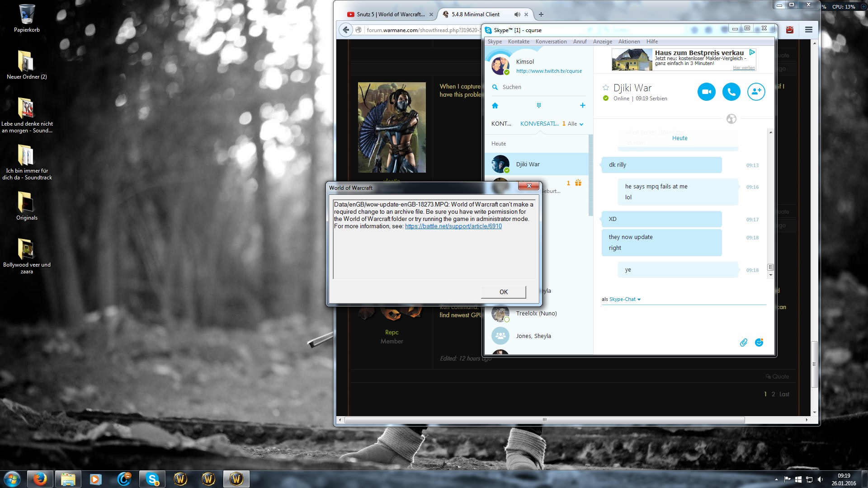
Task: Go to Last page of forum thread
Action: click(784, 394)
